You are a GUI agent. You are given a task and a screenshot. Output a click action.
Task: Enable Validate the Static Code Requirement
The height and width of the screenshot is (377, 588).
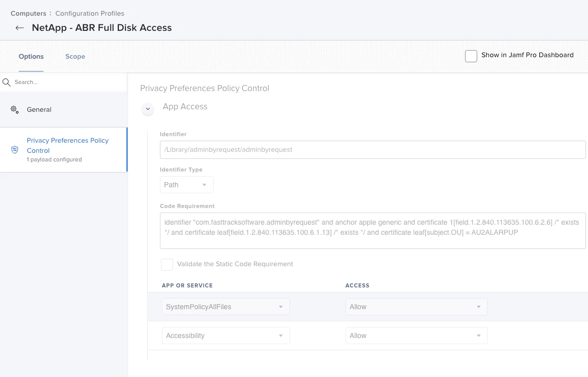pyautogui.click(x=167, y=264)
